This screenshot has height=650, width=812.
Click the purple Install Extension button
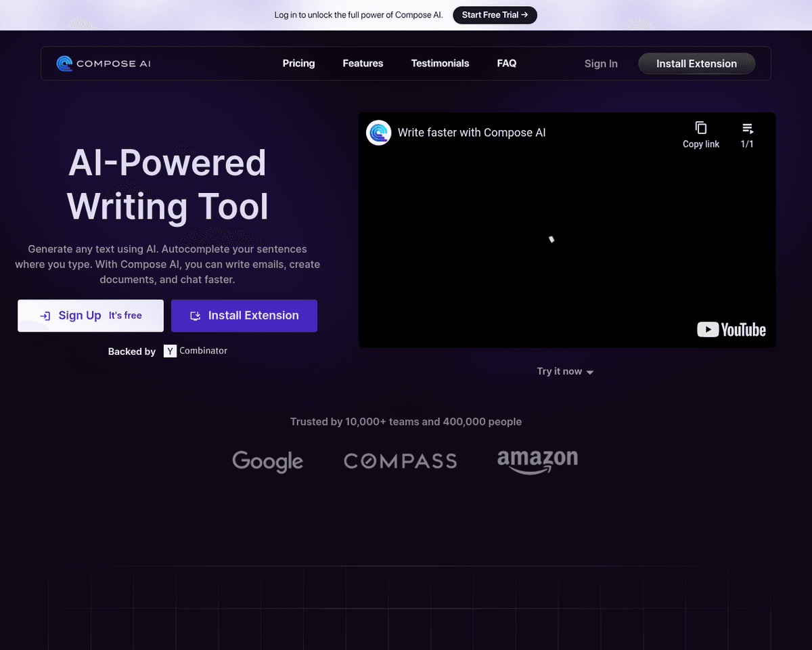pos(244,316)
